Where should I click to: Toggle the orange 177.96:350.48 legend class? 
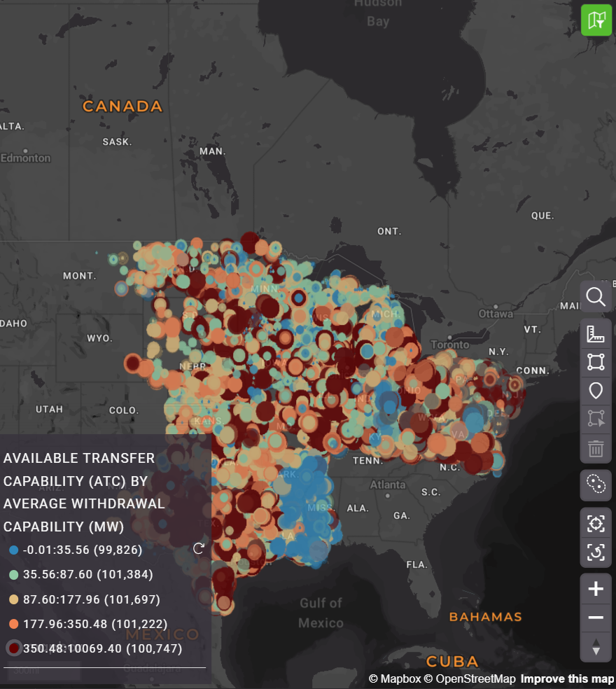pos(13,624)
